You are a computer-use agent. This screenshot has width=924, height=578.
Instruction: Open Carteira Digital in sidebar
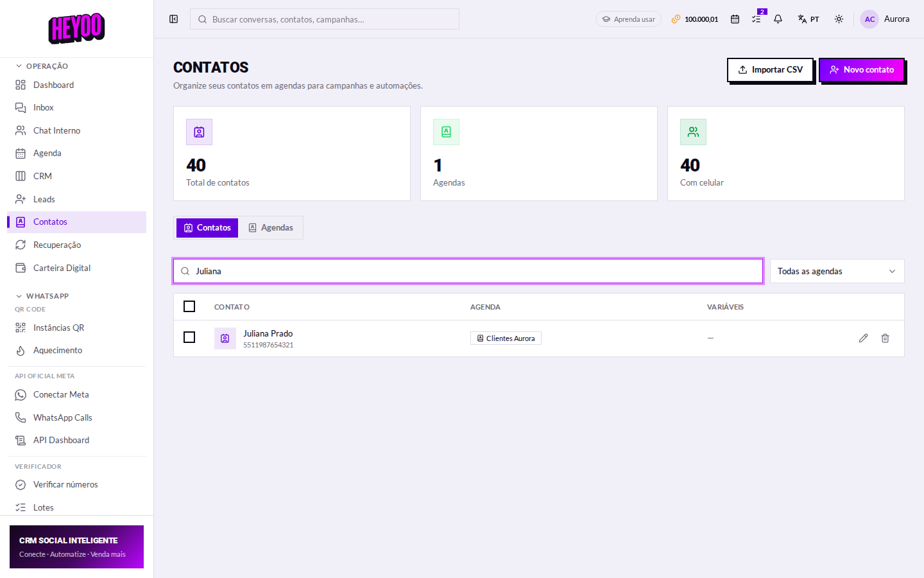pyautogui.click(x=76, y=268)
